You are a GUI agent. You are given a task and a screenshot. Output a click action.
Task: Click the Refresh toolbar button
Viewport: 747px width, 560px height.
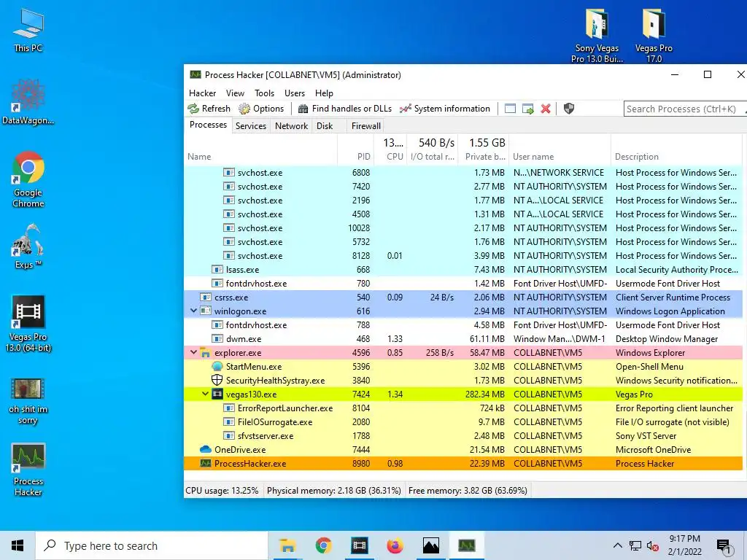click(209, 109)
